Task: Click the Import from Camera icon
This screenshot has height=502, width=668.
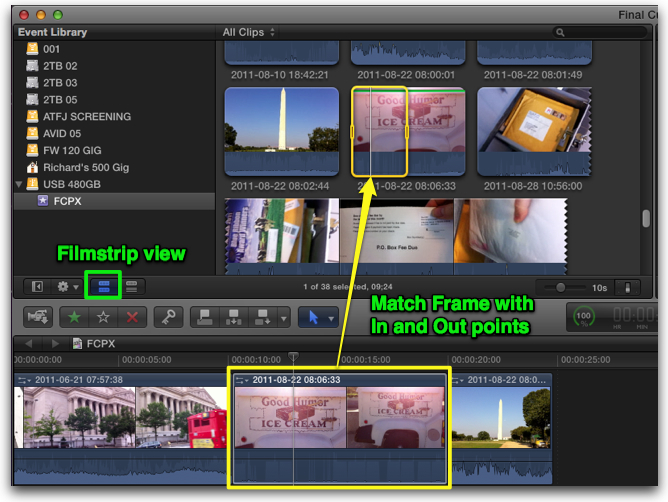Action: tap(37, 317)
